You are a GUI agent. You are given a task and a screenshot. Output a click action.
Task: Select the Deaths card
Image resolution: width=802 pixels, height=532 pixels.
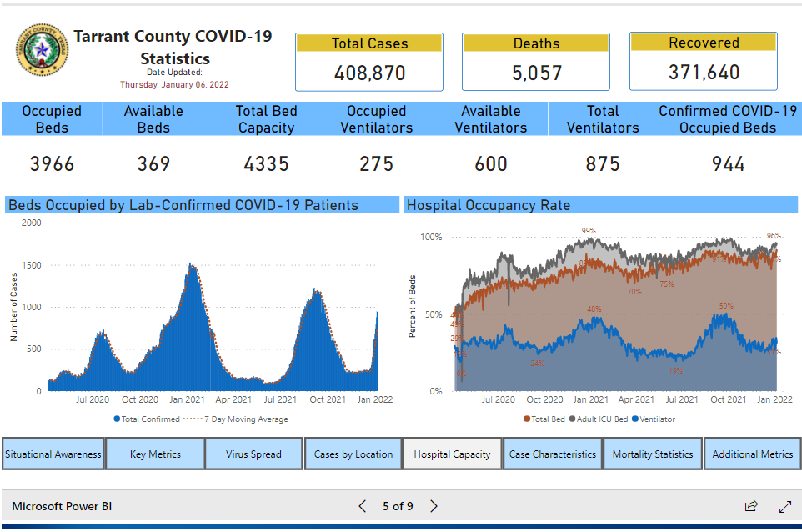[536, 62]
